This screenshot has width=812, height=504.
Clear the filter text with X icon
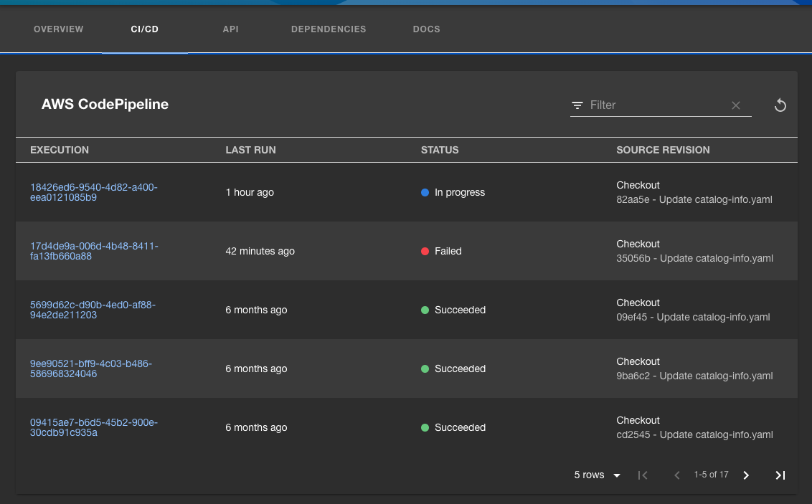point(736,105)
